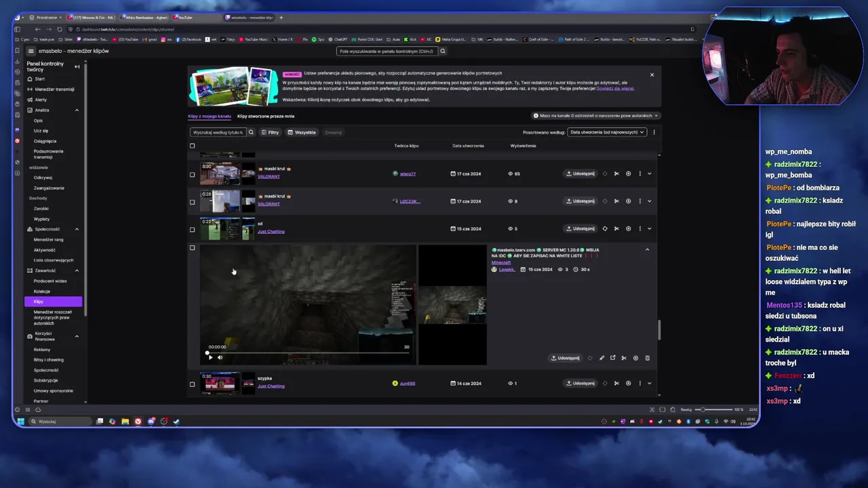Viewport: 868px width, 488px height.
Task: Click Udostępnij in expanded Minecraft clip
Action: point(566,358)
